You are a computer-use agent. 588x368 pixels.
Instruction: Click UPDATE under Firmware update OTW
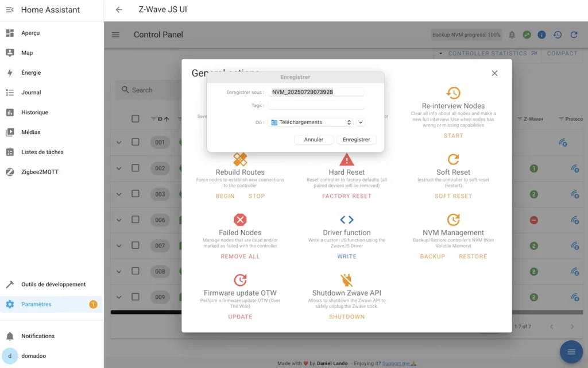[x=240, y=317]
